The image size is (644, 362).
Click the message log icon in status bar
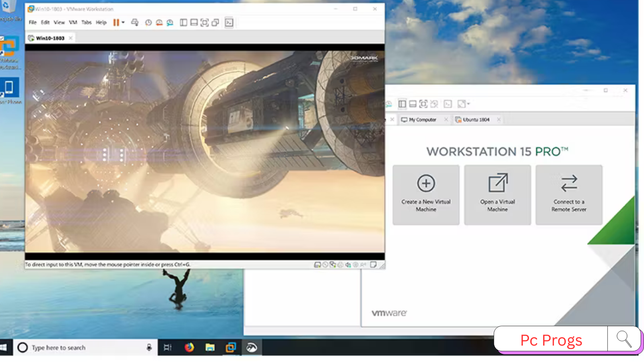point(374,265)
